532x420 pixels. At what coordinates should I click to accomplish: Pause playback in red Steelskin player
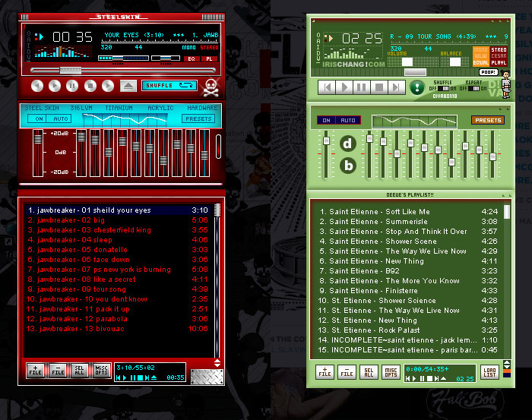pos(72,86)
